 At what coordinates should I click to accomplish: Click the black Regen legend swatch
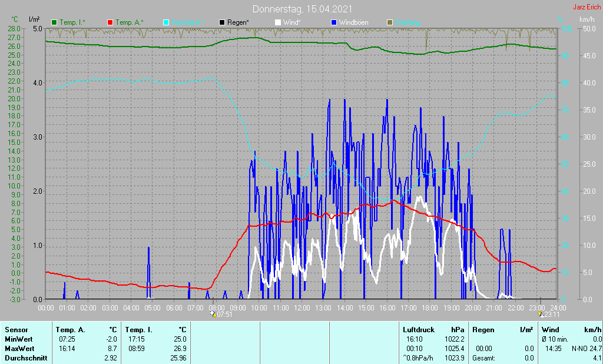point(222,23)
